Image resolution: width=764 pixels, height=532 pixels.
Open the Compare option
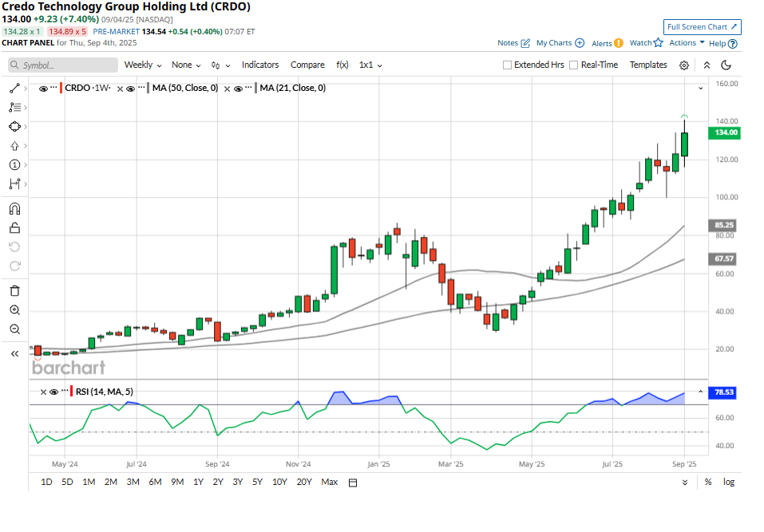(307, 65)
